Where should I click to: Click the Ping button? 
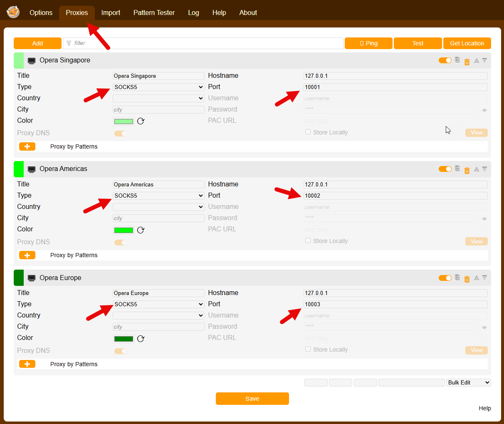368,43
